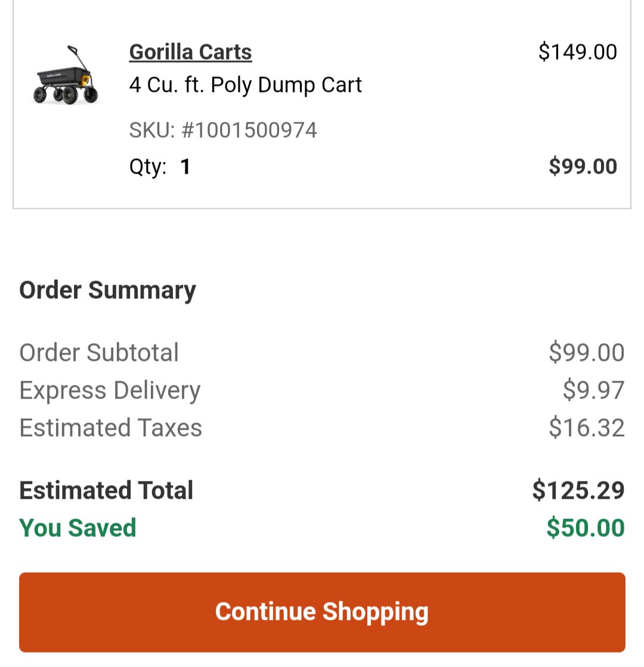
Task: Click the Qty value showing 1
Action: [x=185, y=166]
